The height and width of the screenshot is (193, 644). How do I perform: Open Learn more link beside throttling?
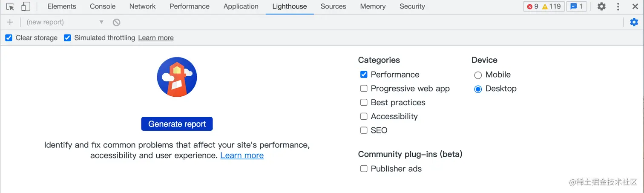click(x=155, y=38)
